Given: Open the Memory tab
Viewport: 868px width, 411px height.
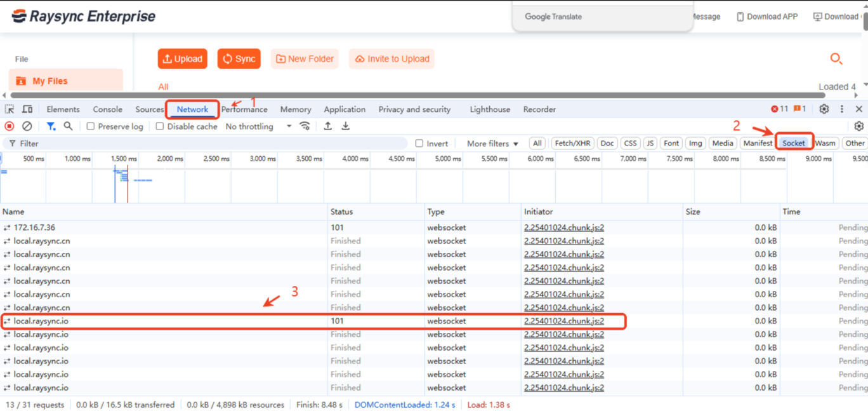Looking at the screenshot, I should coord(296,109).
